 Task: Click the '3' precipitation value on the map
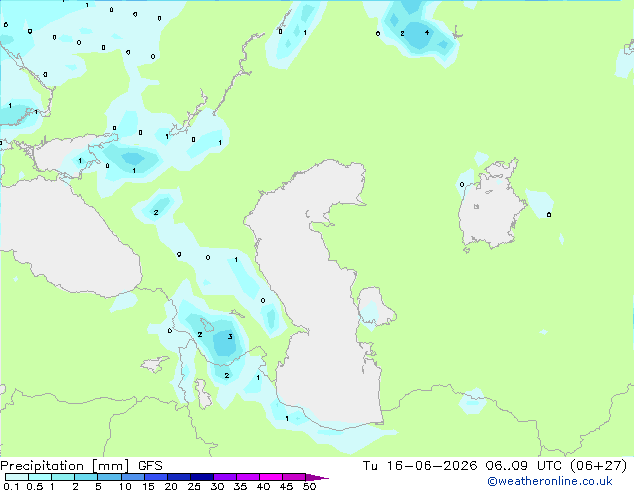230,336
